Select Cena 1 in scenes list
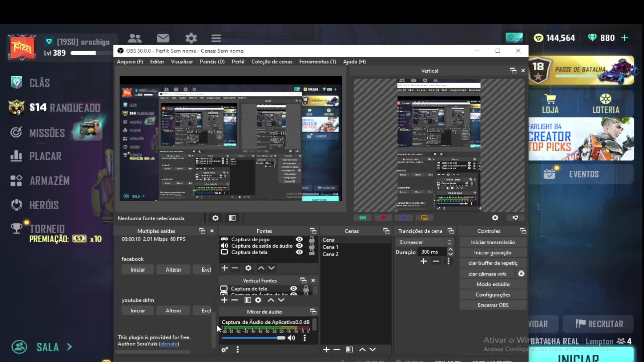The height and width of the screenshot is (362, 644). point(330,247)
